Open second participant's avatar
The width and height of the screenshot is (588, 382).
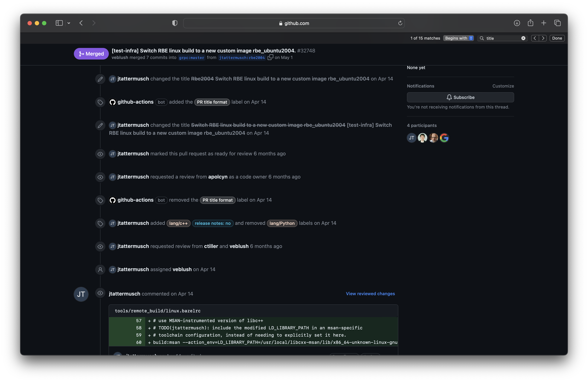tap(422, 138)
